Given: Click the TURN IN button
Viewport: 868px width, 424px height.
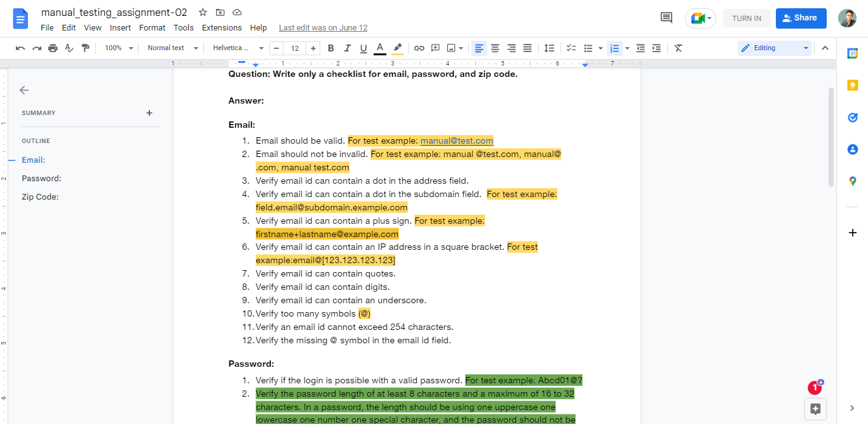Looking at the screenshot, I should 747,18.
